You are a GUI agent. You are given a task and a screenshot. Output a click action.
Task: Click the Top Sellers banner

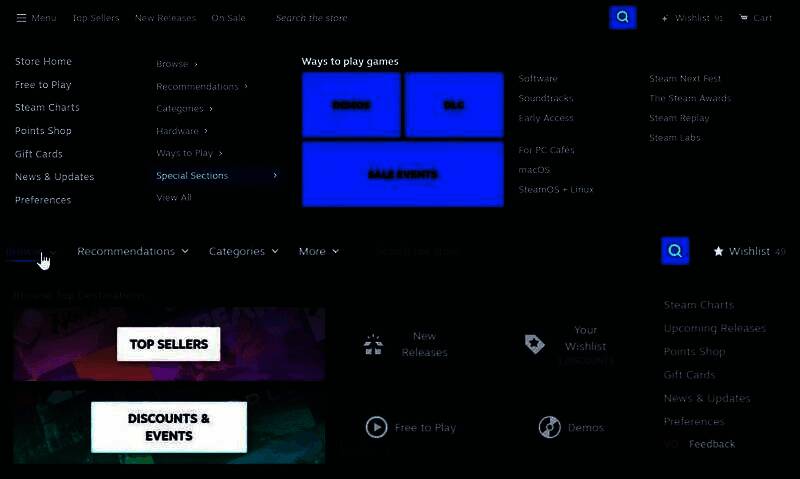pos(168,344)
